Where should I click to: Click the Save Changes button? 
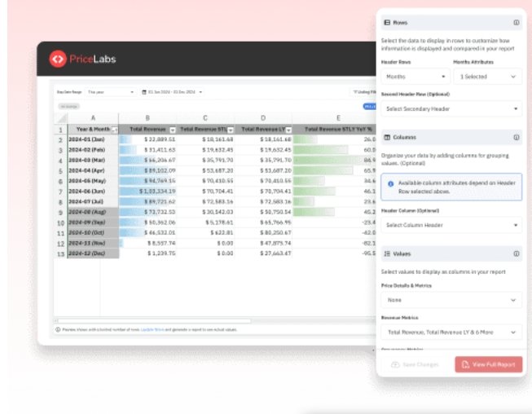click(415, 364)
